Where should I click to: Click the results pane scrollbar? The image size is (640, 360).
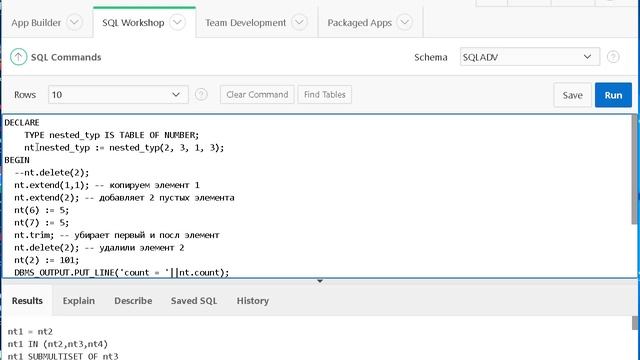(635, 322)
